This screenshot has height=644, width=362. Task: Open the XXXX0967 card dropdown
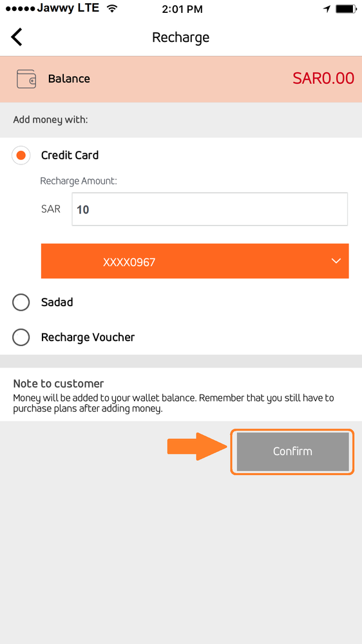point(195,261)
